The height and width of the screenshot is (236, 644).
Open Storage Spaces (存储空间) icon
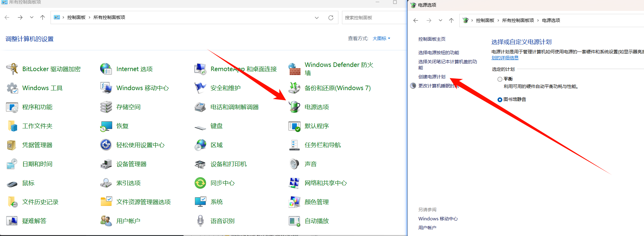(x=106, y=107)
